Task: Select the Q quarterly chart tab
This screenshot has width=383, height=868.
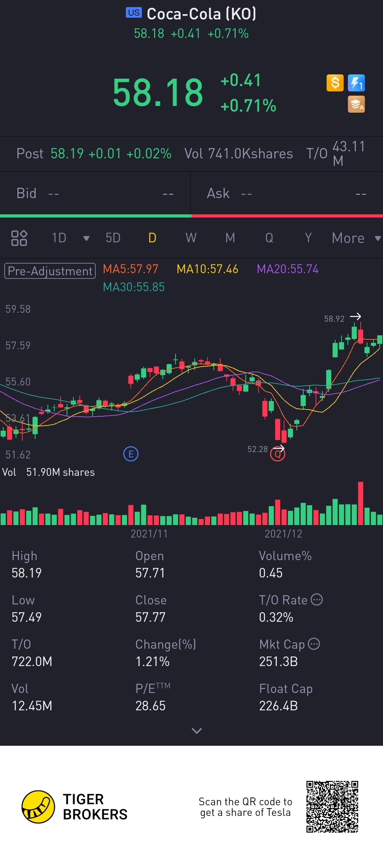Action: point(269,238)
